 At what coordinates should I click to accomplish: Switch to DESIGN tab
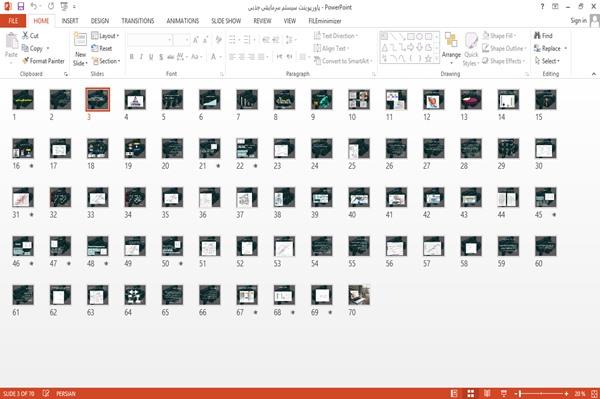click(100, 21)
